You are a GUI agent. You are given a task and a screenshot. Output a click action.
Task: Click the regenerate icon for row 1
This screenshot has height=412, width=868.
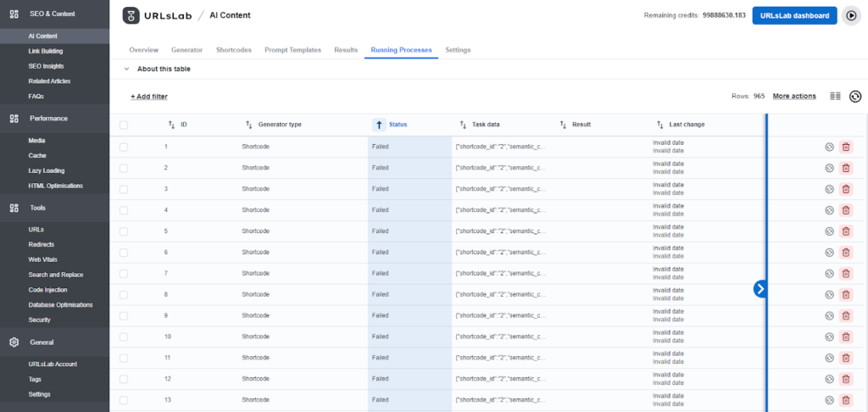pos(829,147)
